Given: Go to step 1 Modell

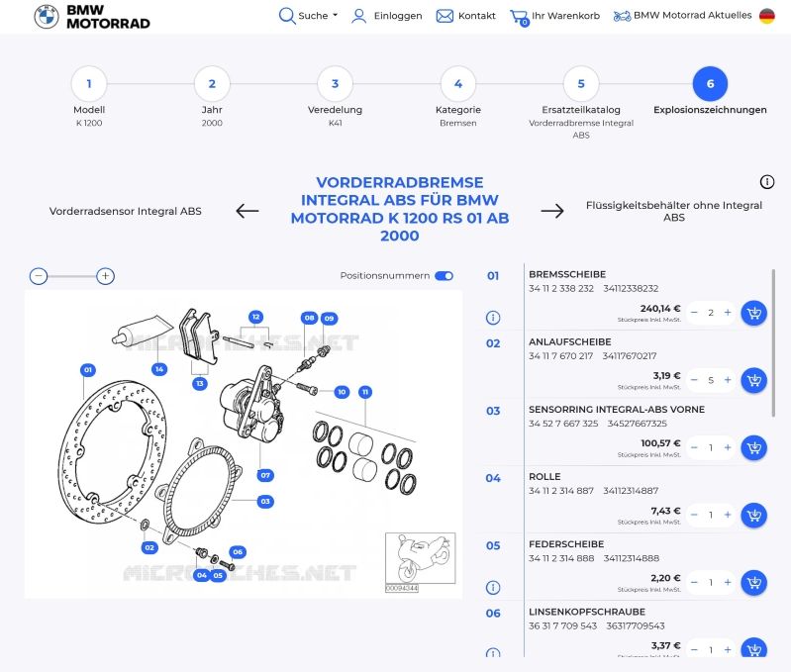Looking at the screenshot, I should [x=89, y=84].
